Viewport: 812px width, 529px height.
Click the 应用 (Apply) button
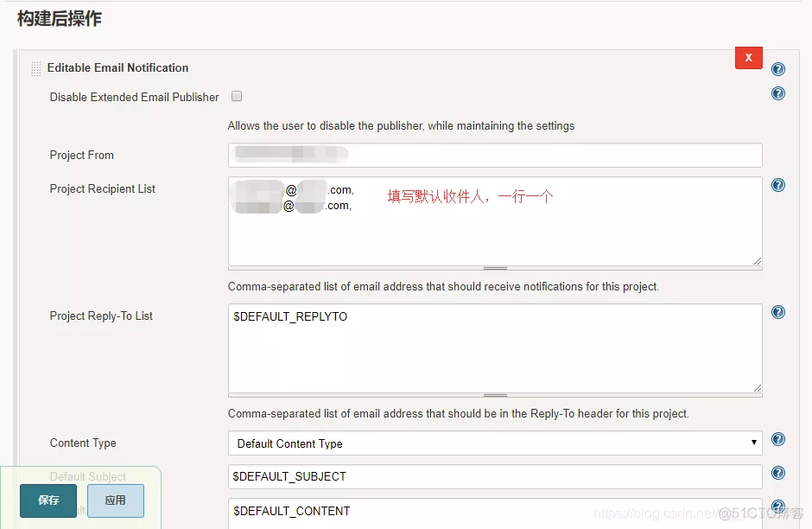116,500
